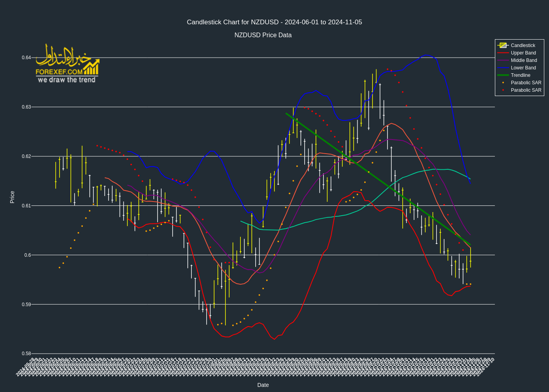Hide the Middle Band legend entry
Image resolution: width=549 pixels, height=392 pixels.
[519, 60]
